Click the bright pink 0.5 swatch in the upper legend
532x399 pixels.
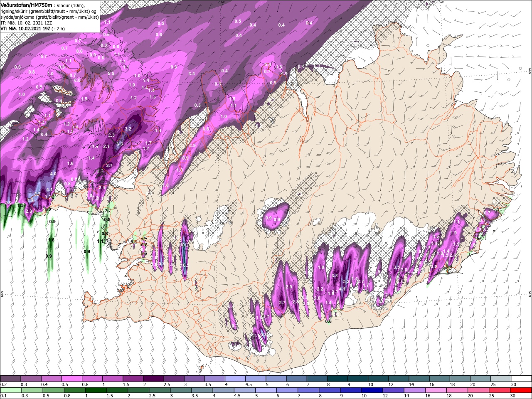pos(72,379)
